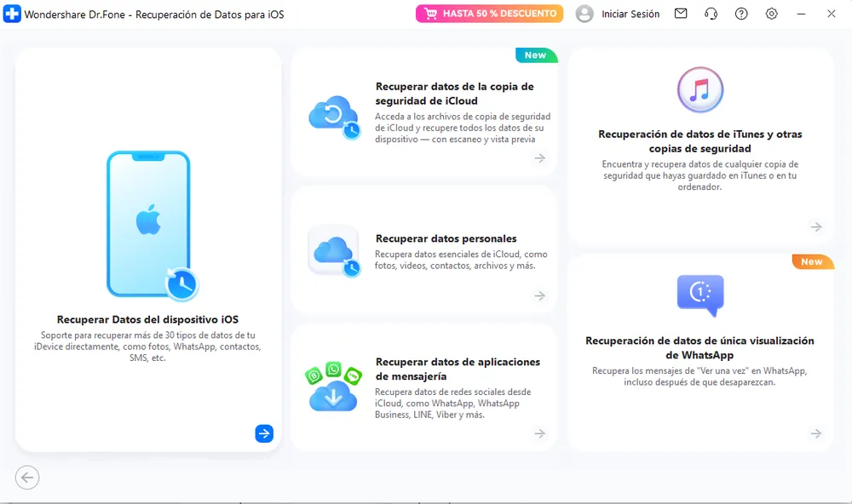Screen dimensions: 852x504
Task: Open Recuperar datos de la copia de seguridad de iCloud
Action: click(455, 94)
